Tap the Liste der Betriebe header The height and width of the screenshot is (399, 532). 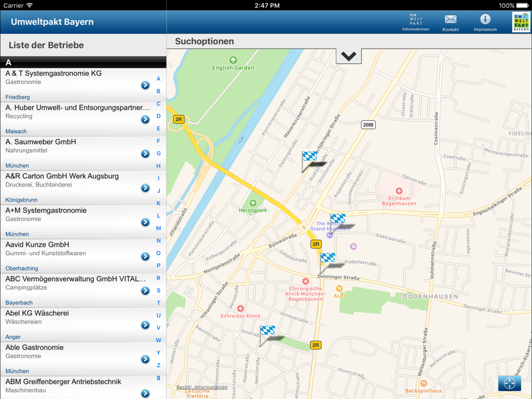tap(46, 45)
